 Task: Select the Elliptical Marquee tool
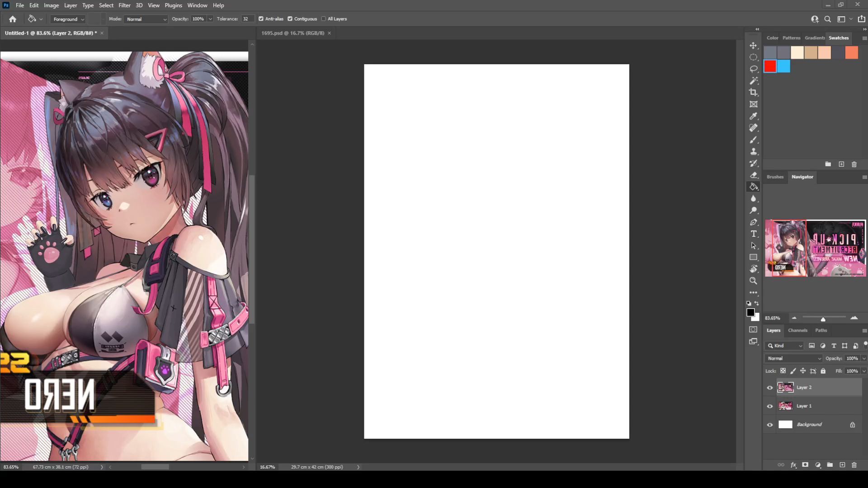[x=753, y=57]
